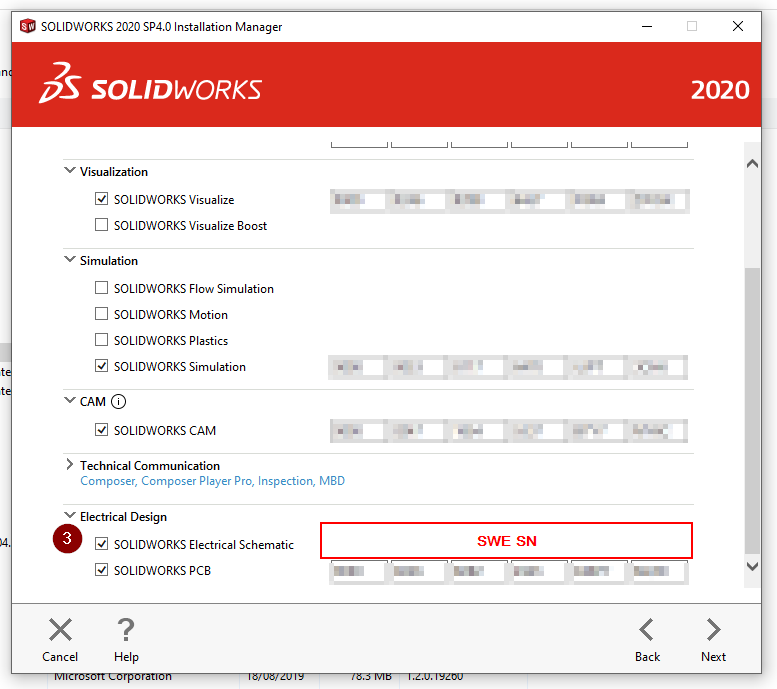Check SOLIDWORKS Flow Simulation
The height and width of the screenshot is (689, 777).
coord(101,289)
